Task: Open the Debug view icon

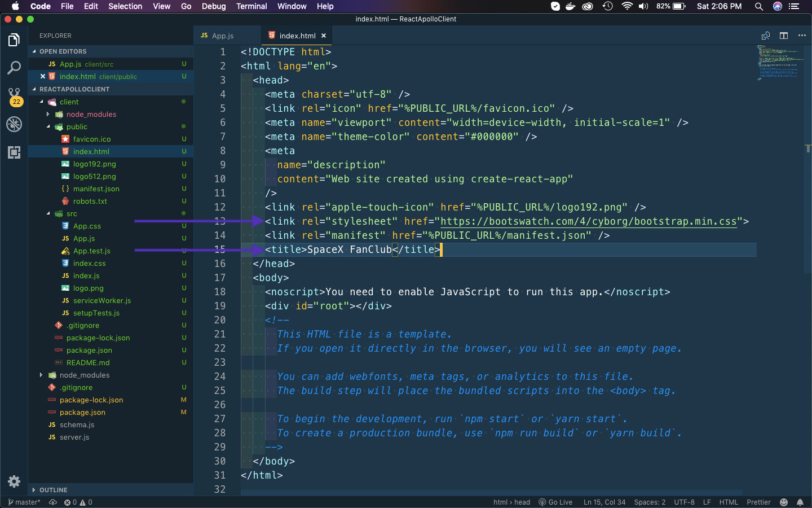Action: tap(14, 124)
